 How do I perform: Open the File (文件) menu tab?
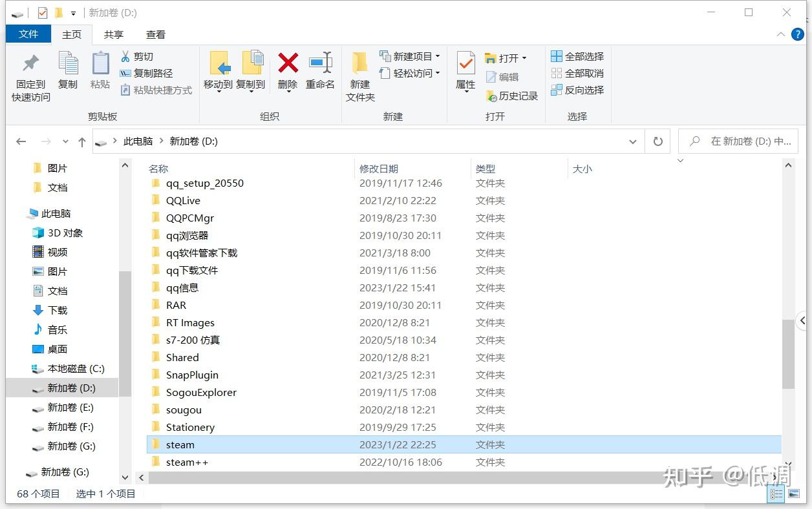28,34
